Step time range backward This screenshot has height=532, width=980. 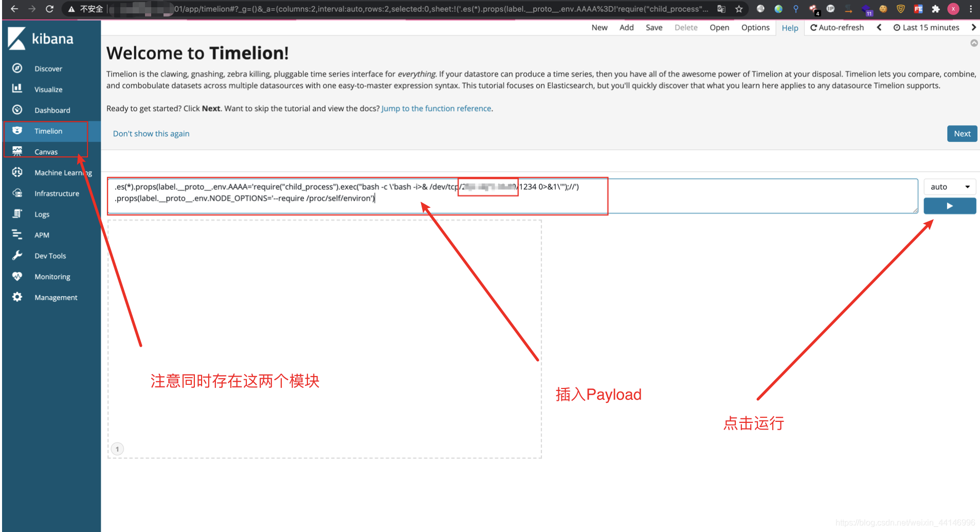[879, 27]
